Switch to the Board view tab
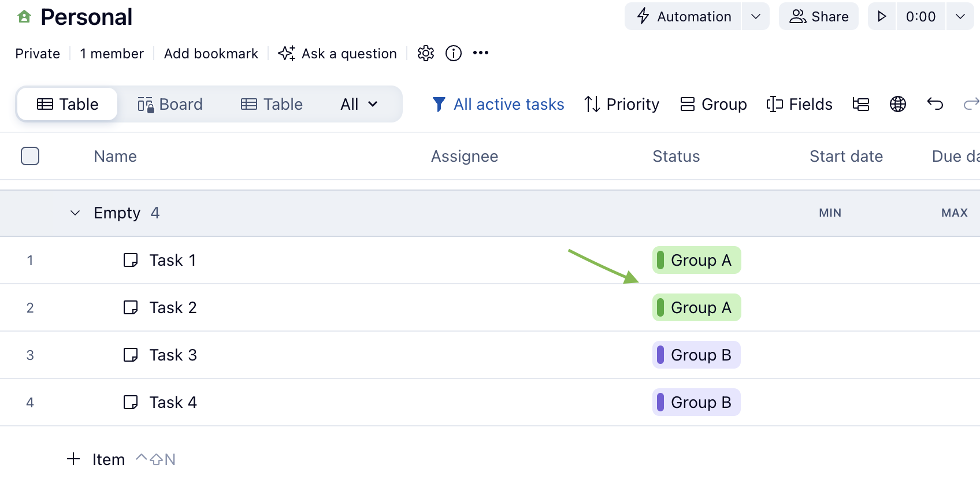The width and height of the screenshot is (980, 483). 170,104
